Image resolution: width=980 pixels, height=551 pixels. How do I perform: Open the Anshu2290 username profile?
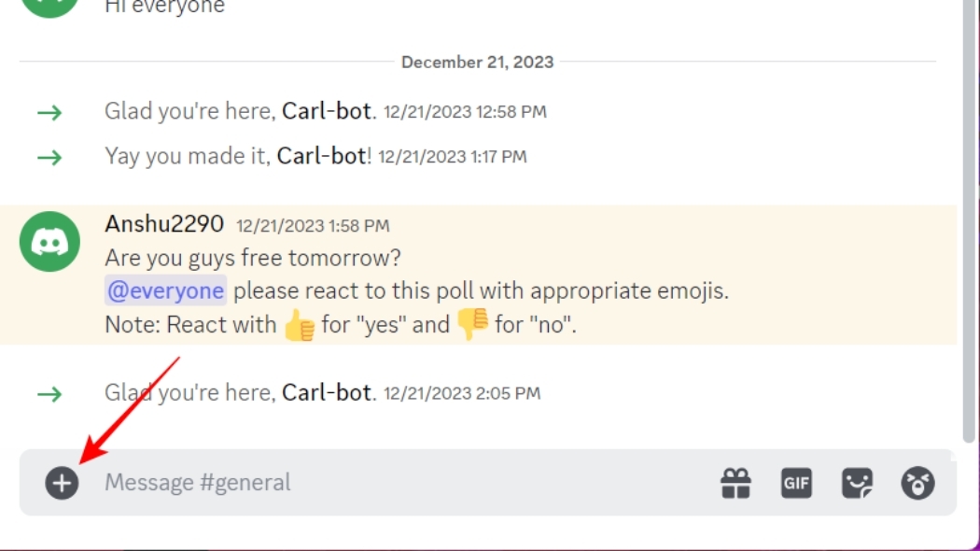tap(164, 224)
